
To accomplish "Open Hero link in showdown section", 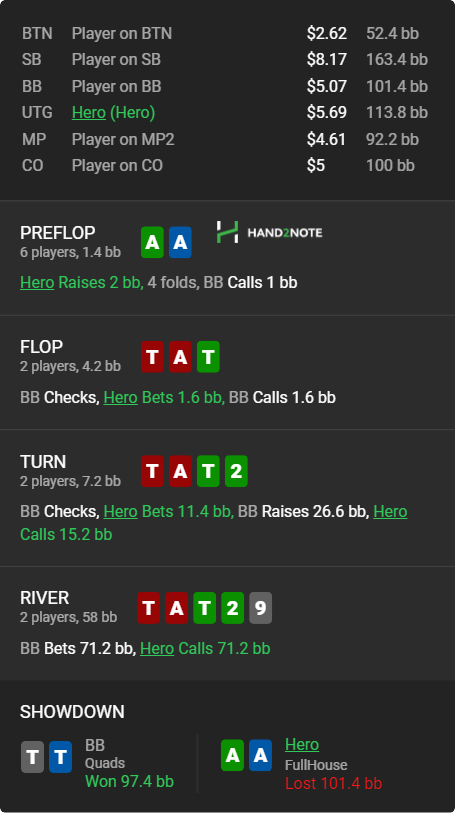I will (x=302, y=745).
